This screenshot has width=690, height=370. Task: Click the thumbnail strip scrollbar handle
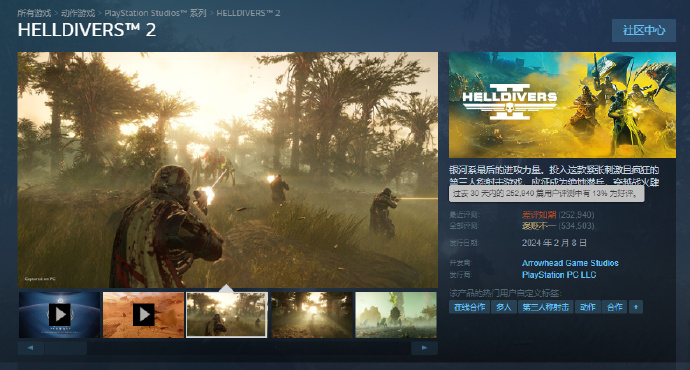point(66,348)
